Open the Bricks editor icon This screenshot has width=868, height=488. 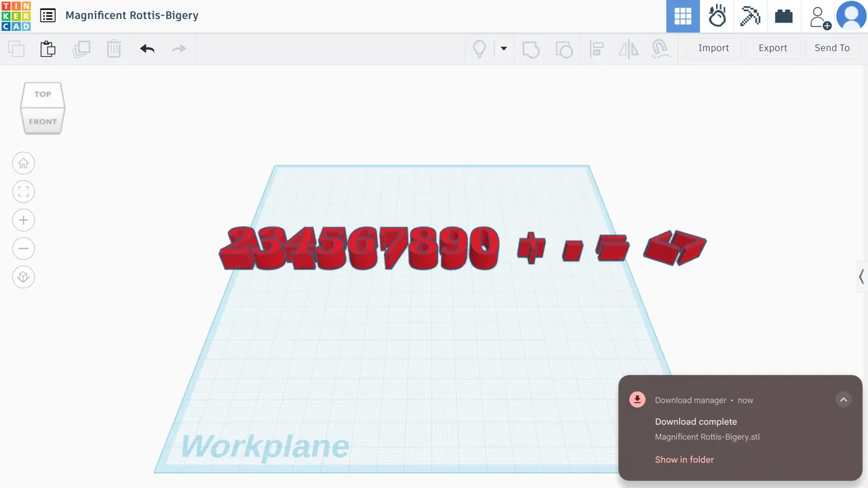tap(784, 16)
